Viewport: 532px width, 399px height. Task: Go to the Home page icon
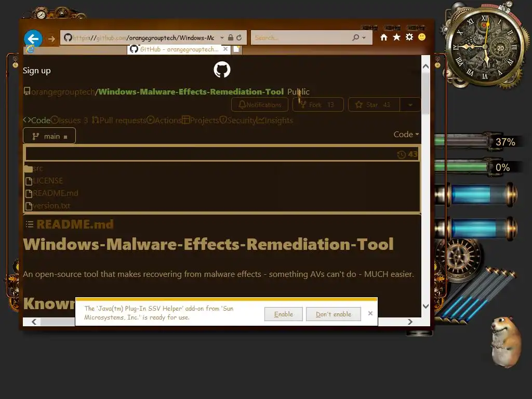click(x=384, y=37)
